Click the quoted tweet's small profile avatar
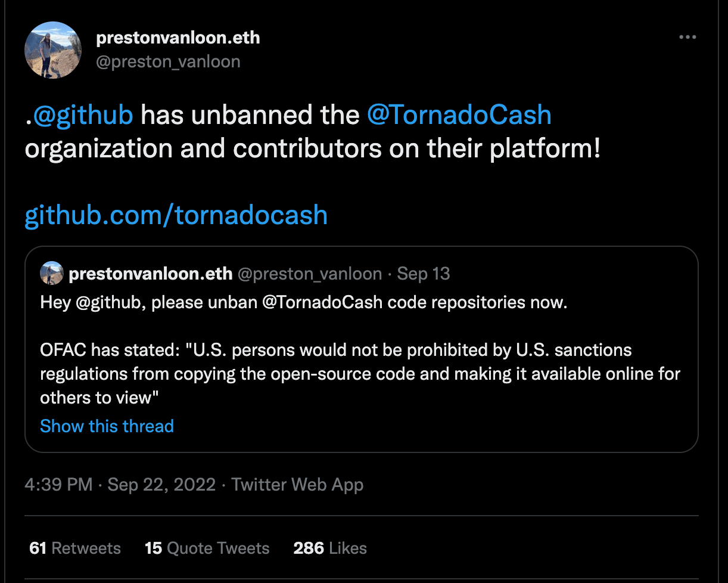The image size is (728, 583). (x=52, y=273)
